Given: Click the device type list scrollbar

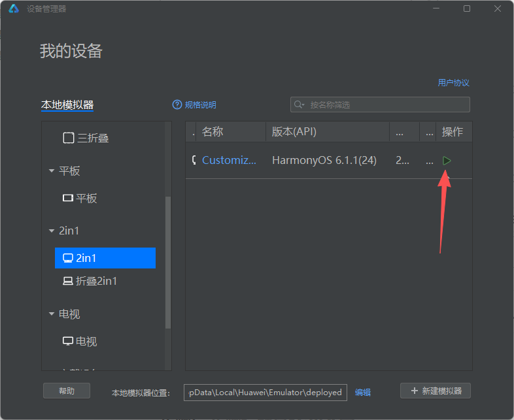Looking at the screenshot, I should 168,262.
